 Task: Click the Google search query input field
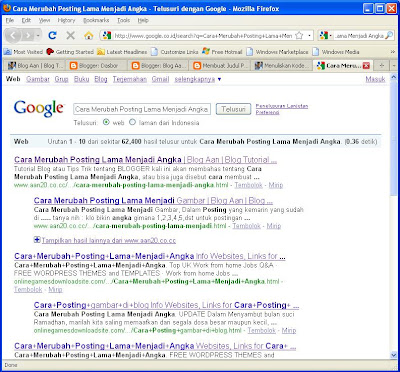point(142,109)
